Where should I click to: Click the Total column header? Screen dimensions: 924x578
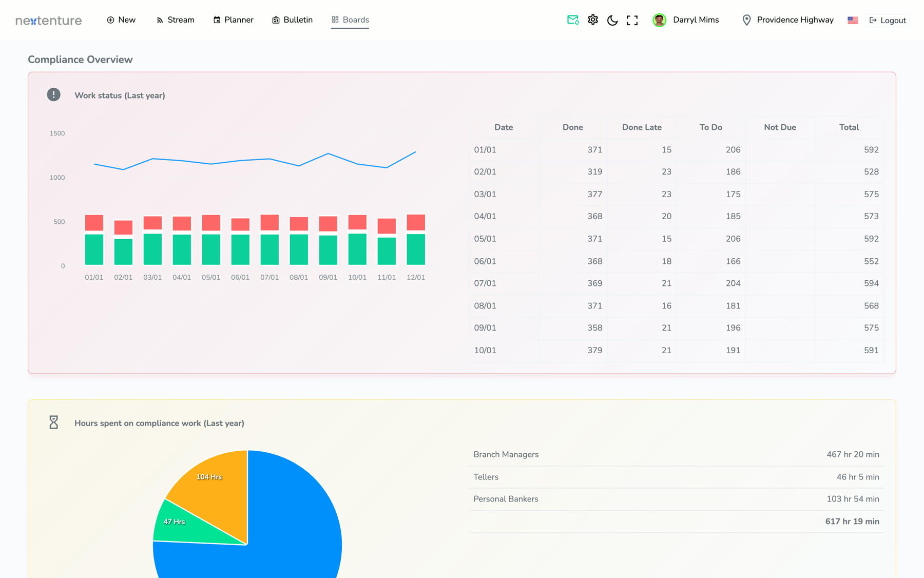point(849,127)
